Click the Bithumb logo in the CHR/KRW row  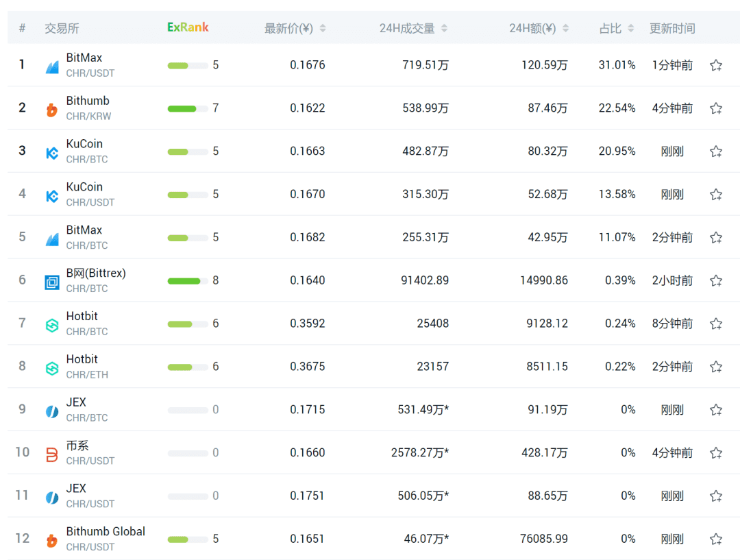coord(52,110)
